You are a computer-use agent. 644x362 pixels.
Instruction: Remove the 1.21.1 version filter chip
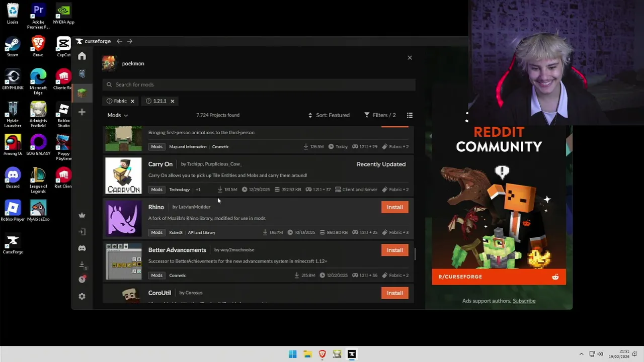[x=172, y=101]
